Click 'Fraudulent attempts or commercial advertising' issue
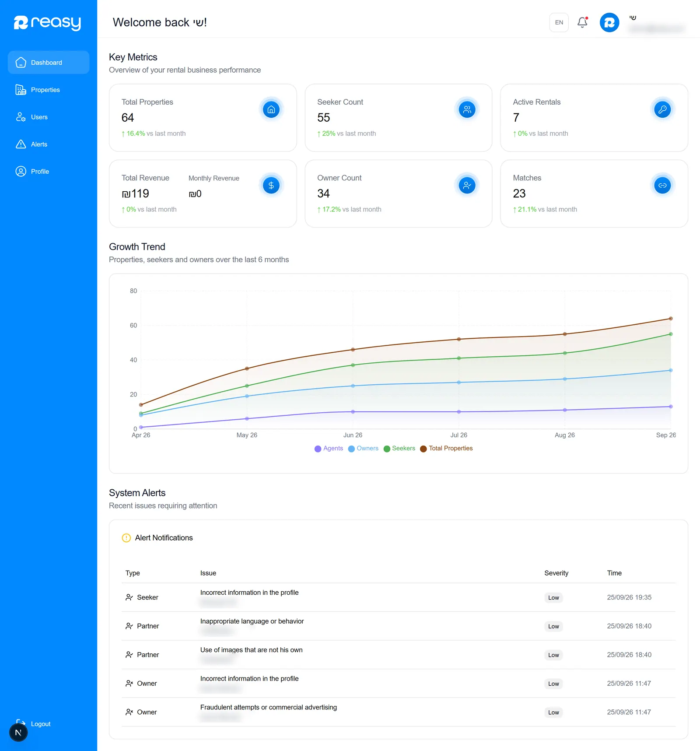The width and height of the screenshot is (700, 751). coord(269,707)
